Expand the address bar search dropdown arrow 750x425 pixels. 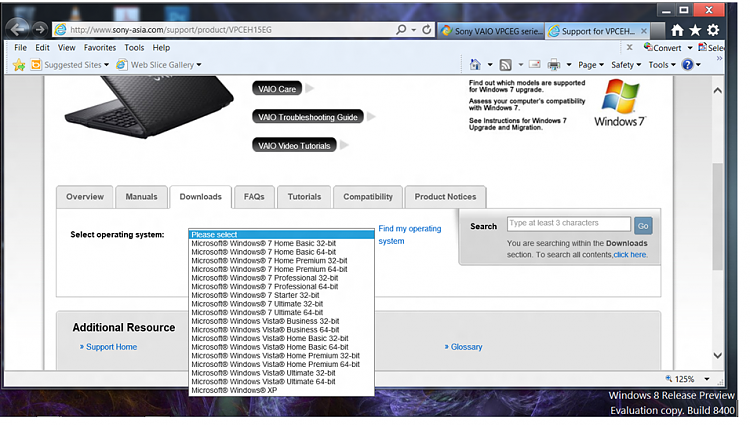(x=413, y=30)
